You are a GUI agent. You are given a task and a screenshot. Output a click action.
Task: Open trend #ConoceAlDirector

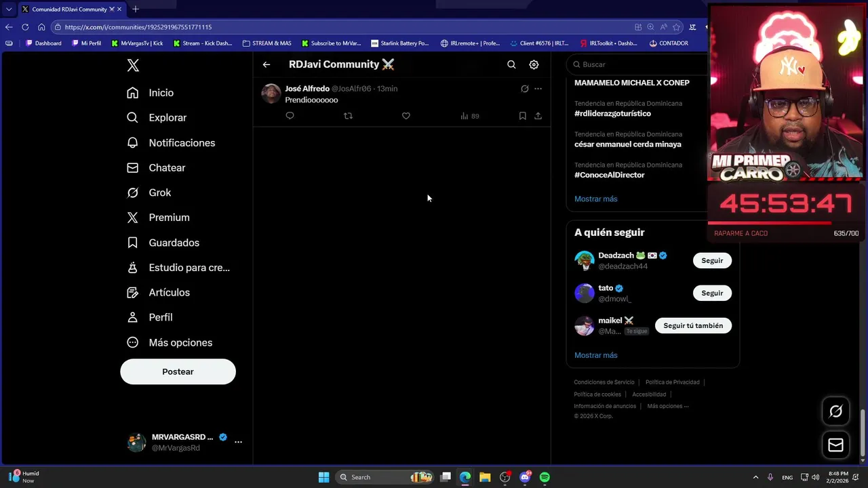coord(609,175)
